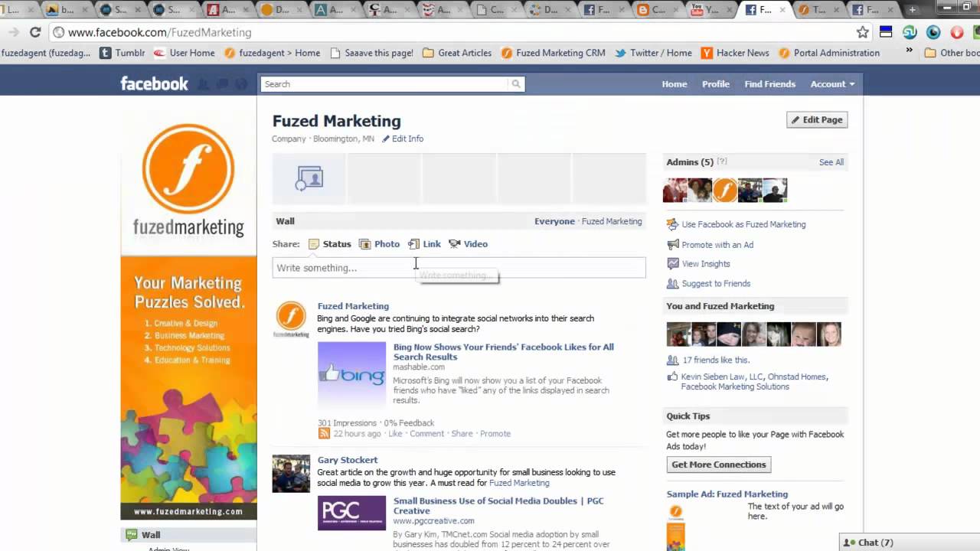This screenshot has height=551, width=980.
Task: Open Small Business Use of Social Media article
Action: coord(498,506)
